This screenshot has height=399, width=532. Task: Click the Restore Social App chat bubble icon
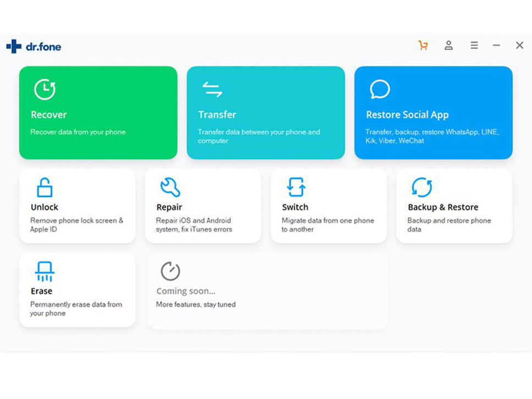[x=380, y=89]
